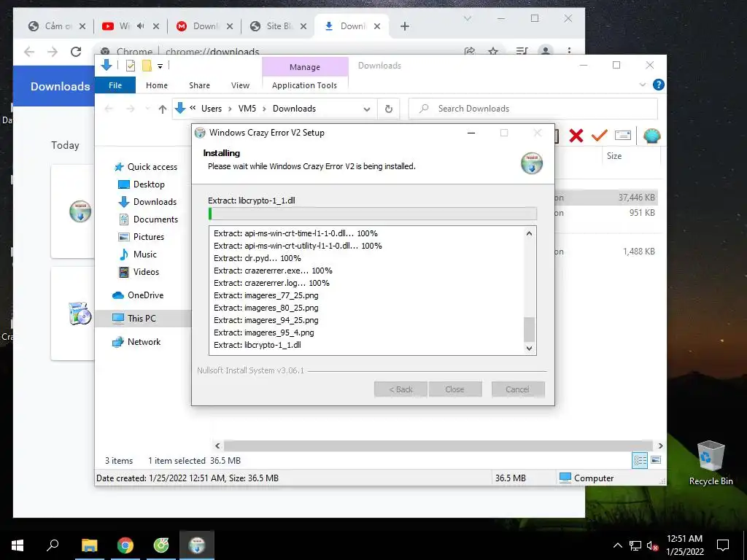Expand hidden path with the double chevron in address bar
Viewport: 747px width, 560px height.
click(193, 108)
